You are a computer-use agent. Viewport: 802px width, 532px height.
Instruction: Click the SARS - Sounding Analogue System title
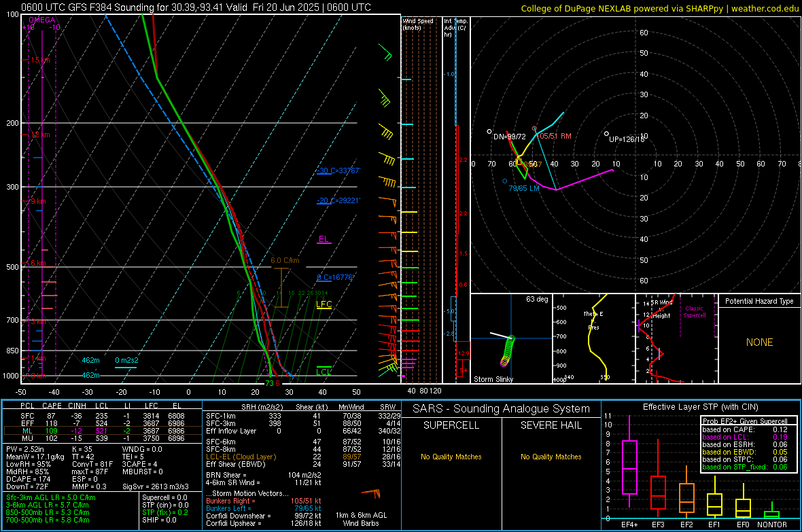pos(502,409)
